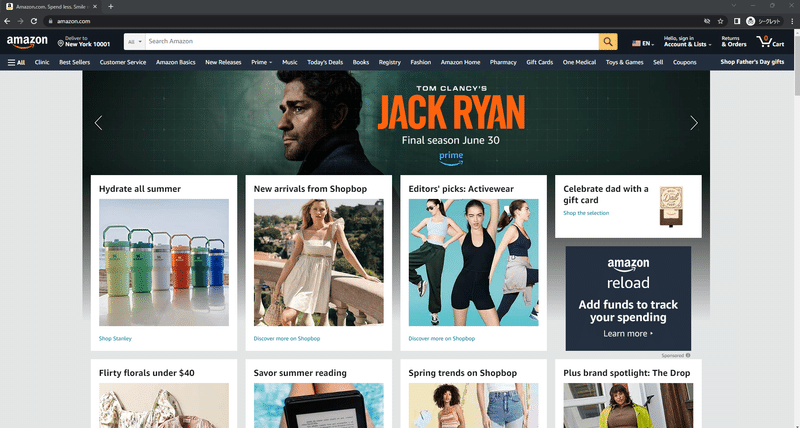Screen dimensions: 800x428
Task: Click the Sponsored info icon
Action: (688, 356)
